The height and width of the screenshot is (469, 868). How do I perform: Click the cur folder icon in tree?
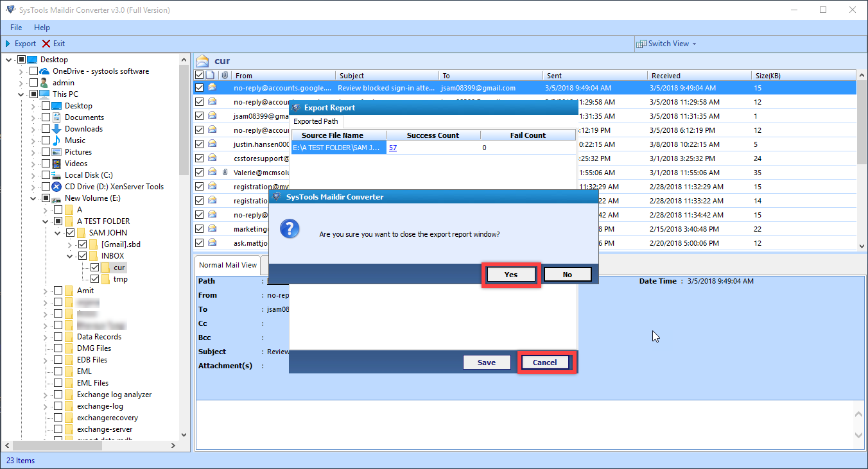click(x=105, y=268)
